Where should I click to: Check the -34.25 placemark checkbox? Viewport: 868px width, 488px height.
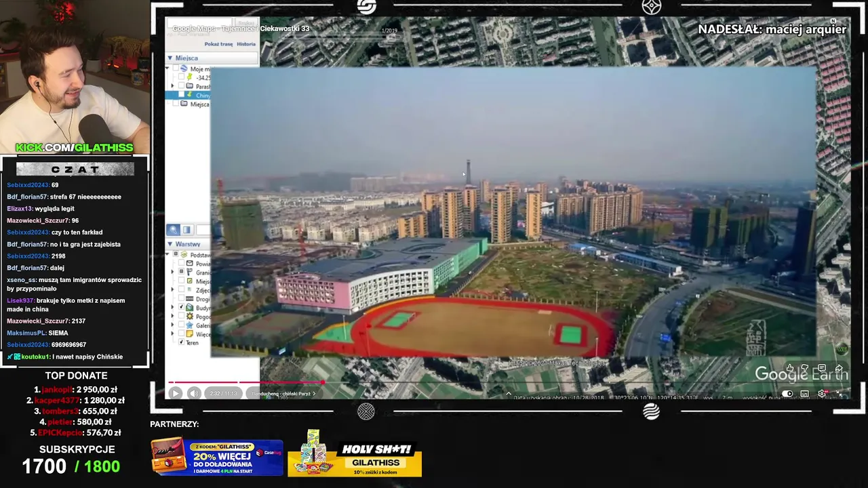point(182,78)
